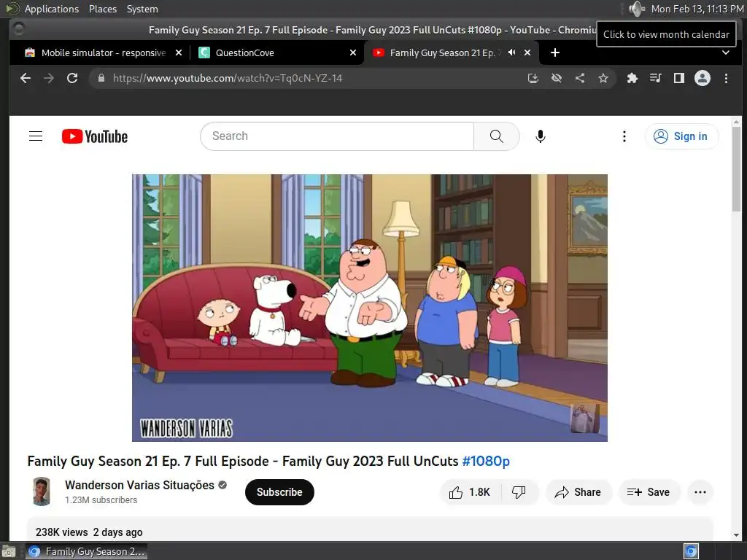747x560 pixels.
Task: Close the QuestionCove tab
Action: 353,52
